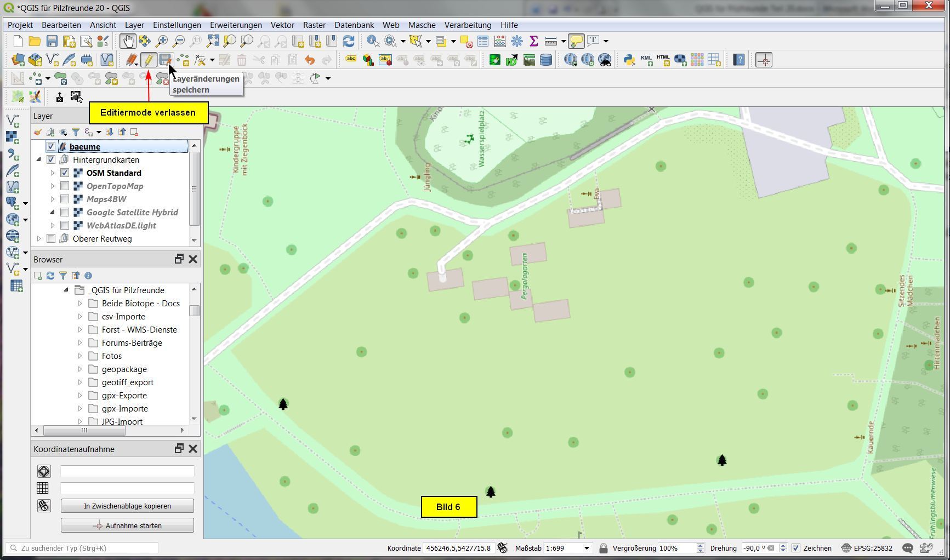The width and height of the screenshot is (950, 560).
Task: Click the Save Project floppy disk icon
Action: coord(52,41)
